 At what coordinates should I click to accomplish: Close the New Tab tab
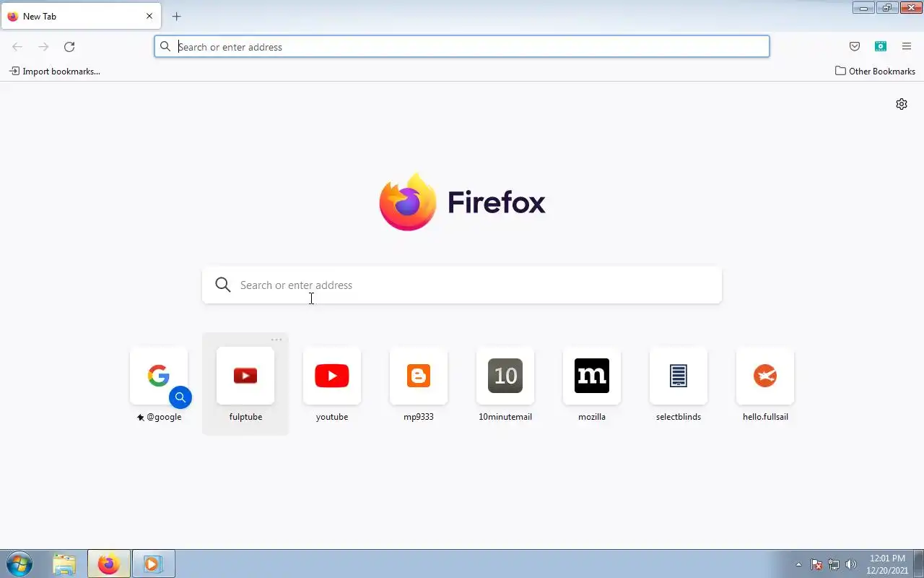[149, 16]
